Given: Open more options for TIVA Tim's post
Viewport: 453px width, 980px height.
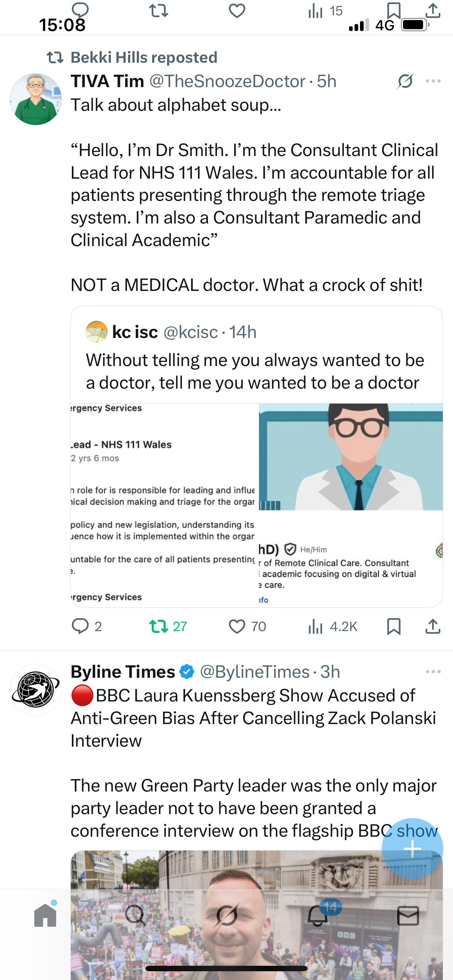Looking at the screenshot, I should point(433,81).
